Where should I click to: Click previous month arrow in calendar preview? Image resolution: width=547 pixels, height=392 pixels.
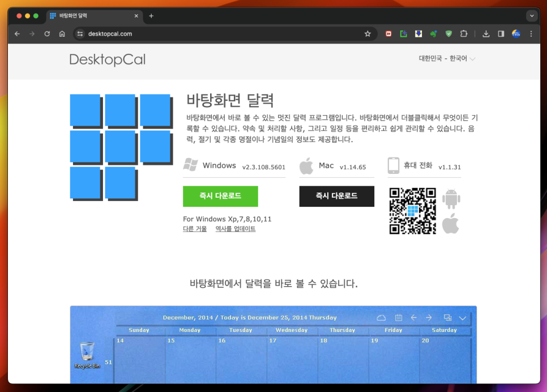pyautogui.click(x=414, y=318)
